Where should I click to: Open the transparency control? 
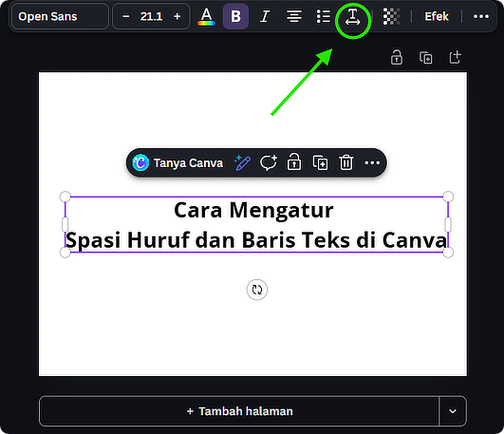coord(391,16)
